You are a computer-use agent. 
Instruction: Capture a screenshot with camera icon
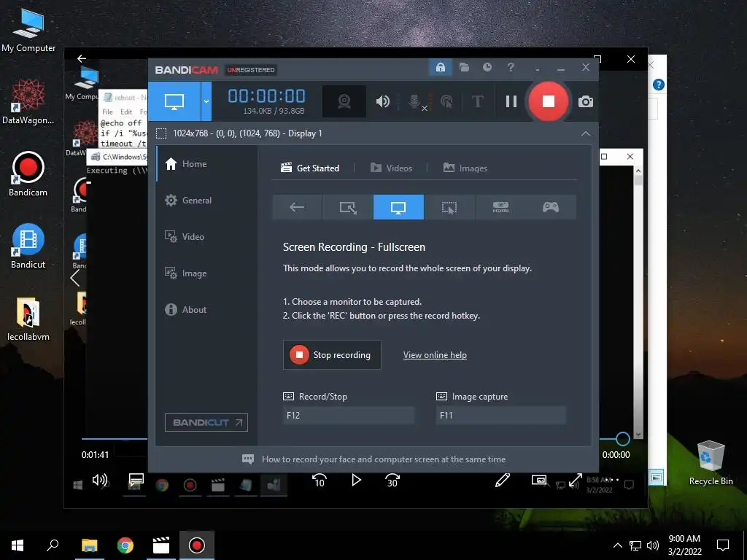click(x=586, y=101)
